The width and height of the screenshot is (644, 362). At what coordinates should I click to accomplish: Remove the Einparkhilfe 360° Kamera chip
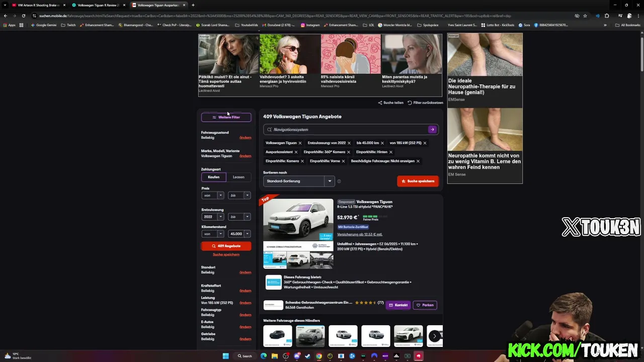coord(348,152)
